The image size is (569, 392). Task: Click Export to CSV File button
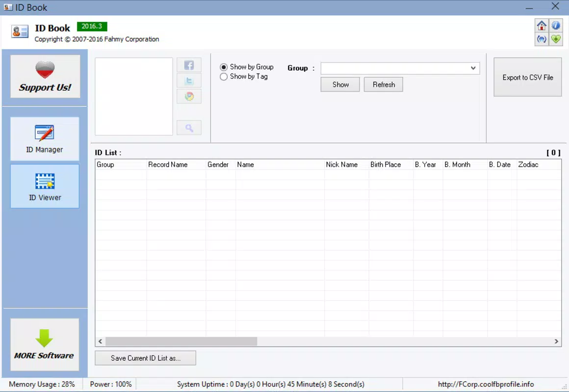(x=528, y=77)
